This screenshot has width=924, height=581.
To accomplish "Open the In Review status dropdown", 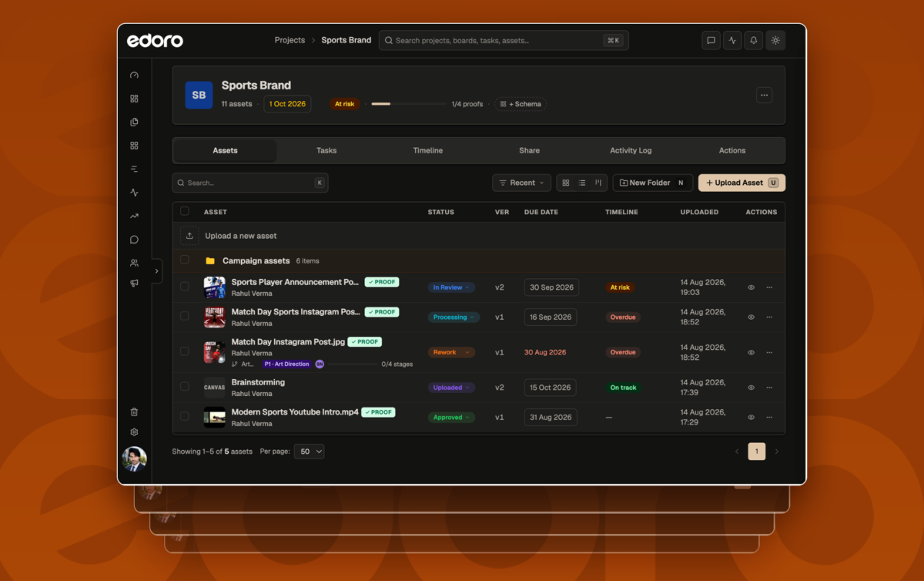I will point(451,287).
